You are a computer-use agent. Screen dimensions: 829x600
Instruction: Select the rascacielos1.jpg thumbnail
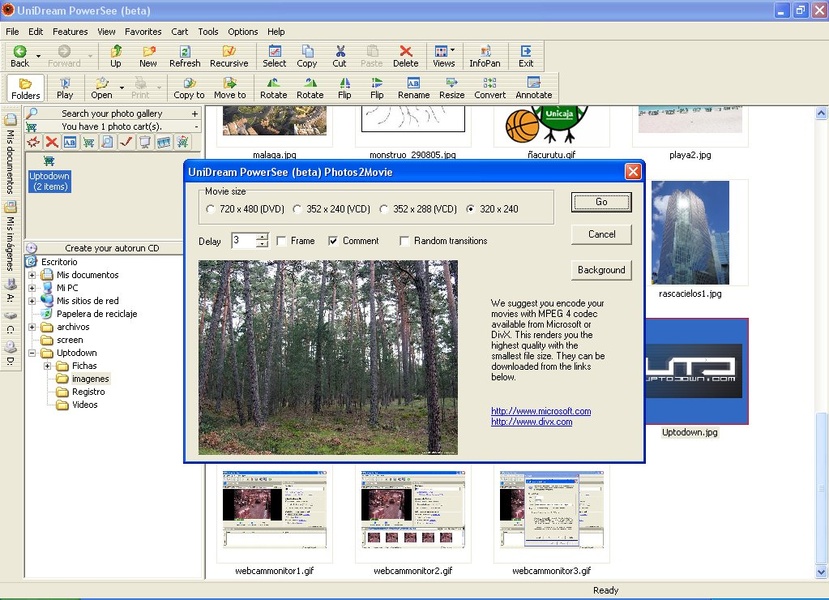pyautogui.click(x=689, y=232)
